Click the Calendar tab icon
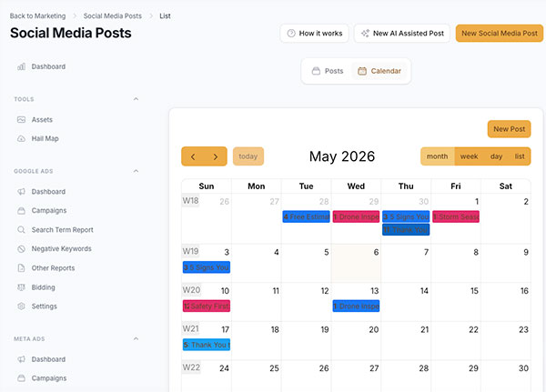This screenshot has width=546, height=392. (362, 71)
